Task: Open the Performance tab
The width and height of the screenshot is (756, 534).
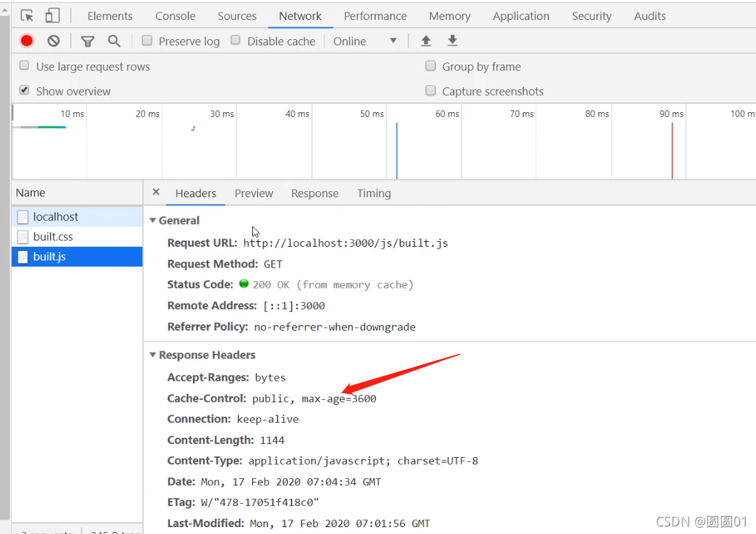Action: (375, 16)
